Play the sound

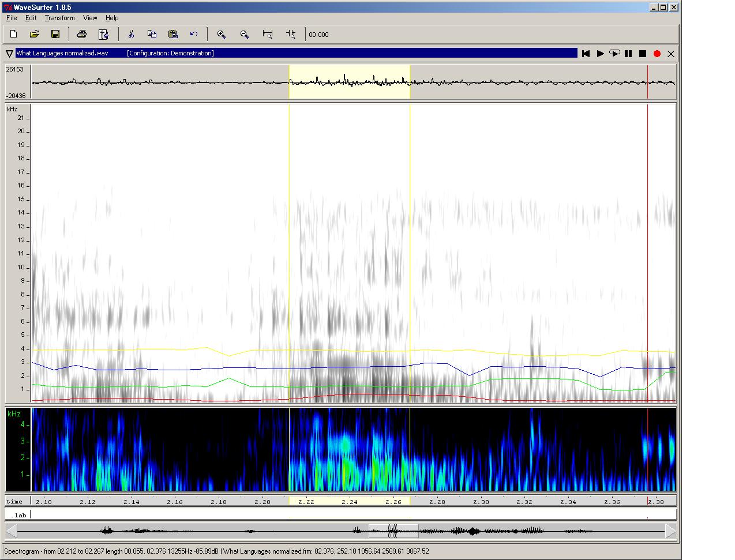(600, 54)
